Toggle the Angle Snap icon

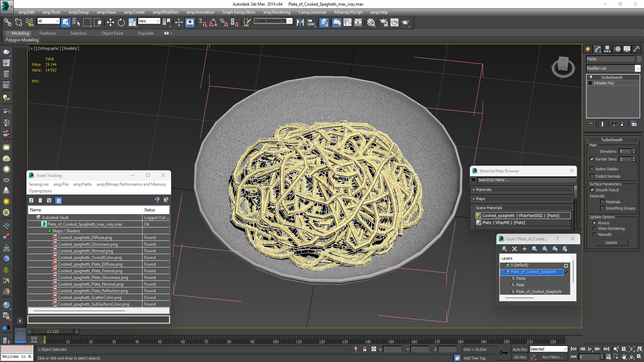pos(213,22)
